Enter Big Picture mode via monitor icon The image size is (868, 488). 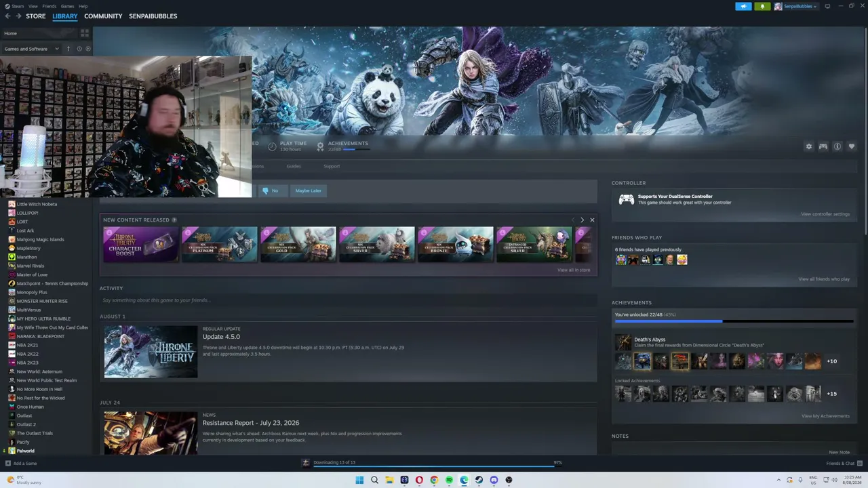pos(827,6)
